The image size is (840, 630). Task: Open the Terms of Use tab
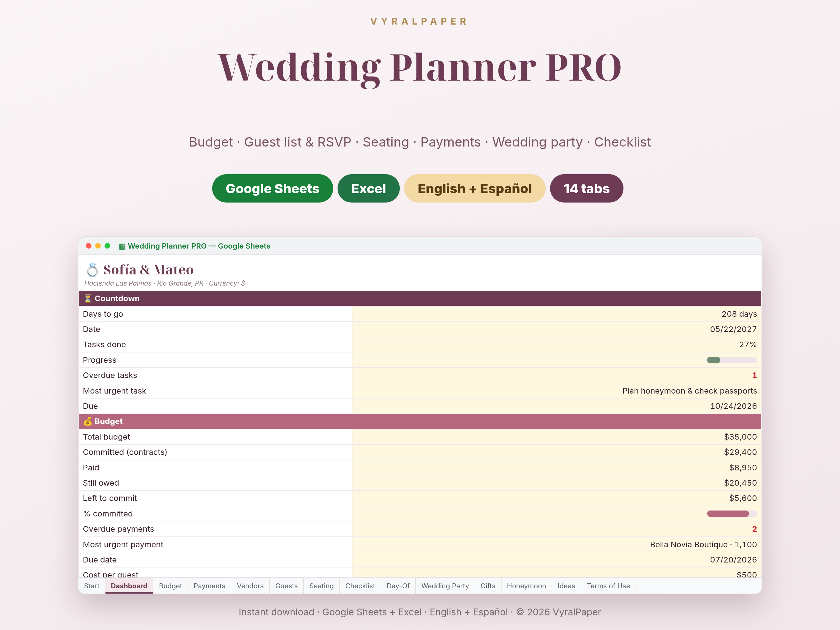pos(608,586)
